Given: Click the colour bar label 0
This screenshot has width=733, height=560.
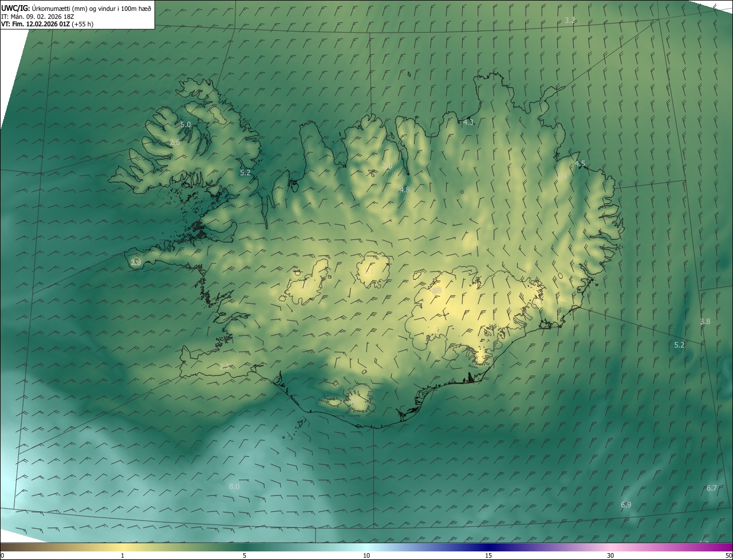Looking at the screenshot, I should click(x=2, y=555).
